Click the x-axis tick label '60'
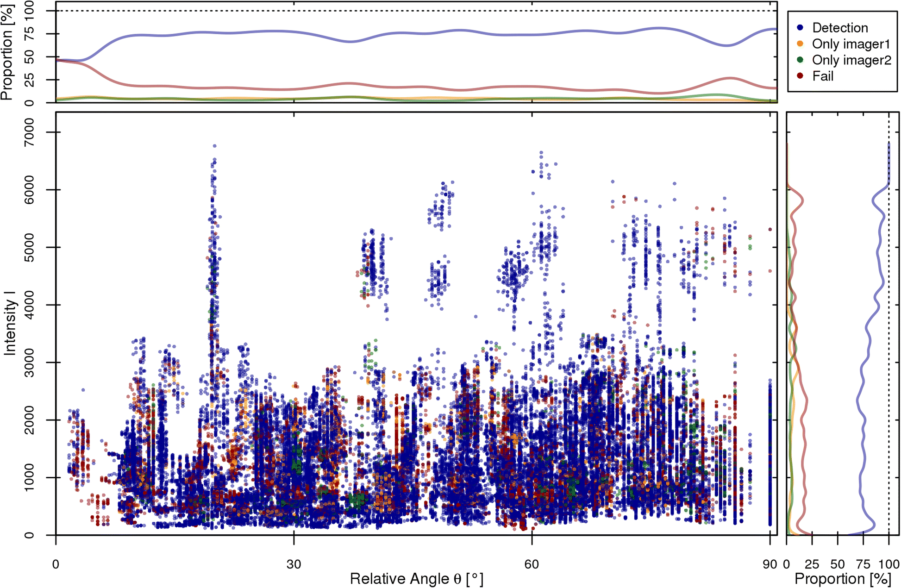The image size is (901, 588). click(x=532, y=564)
